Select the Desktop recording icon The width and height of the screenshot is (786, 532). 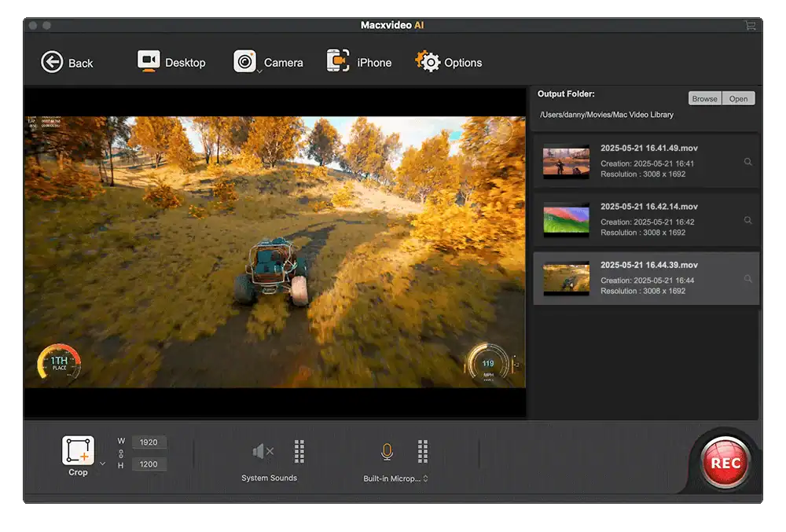point(149,61)
